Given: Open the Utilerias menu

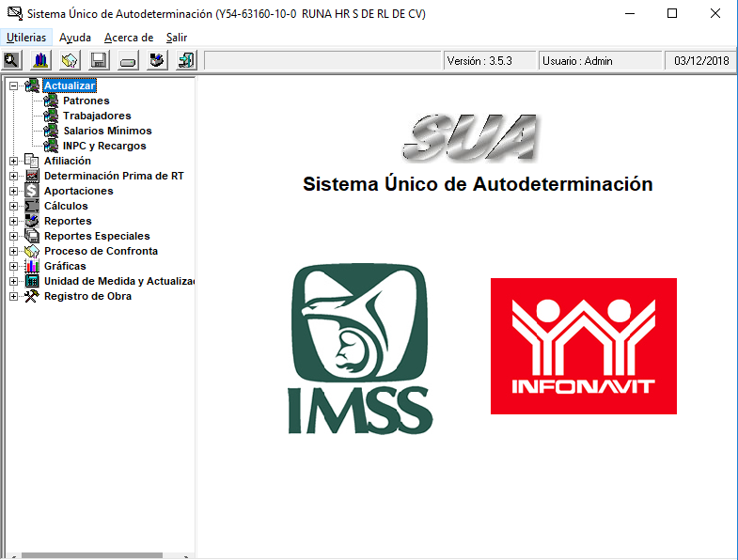Looking at the screenshot, I should [26, 38].
